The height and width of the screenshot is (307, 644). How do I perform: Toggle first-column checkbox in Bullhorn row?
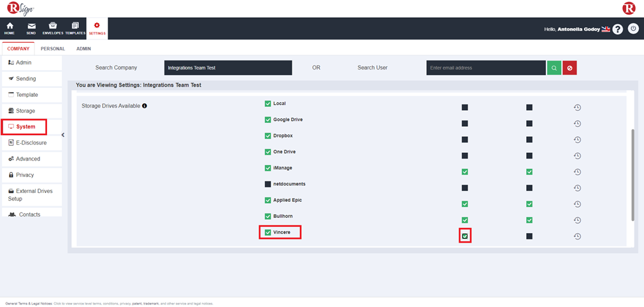464,220
